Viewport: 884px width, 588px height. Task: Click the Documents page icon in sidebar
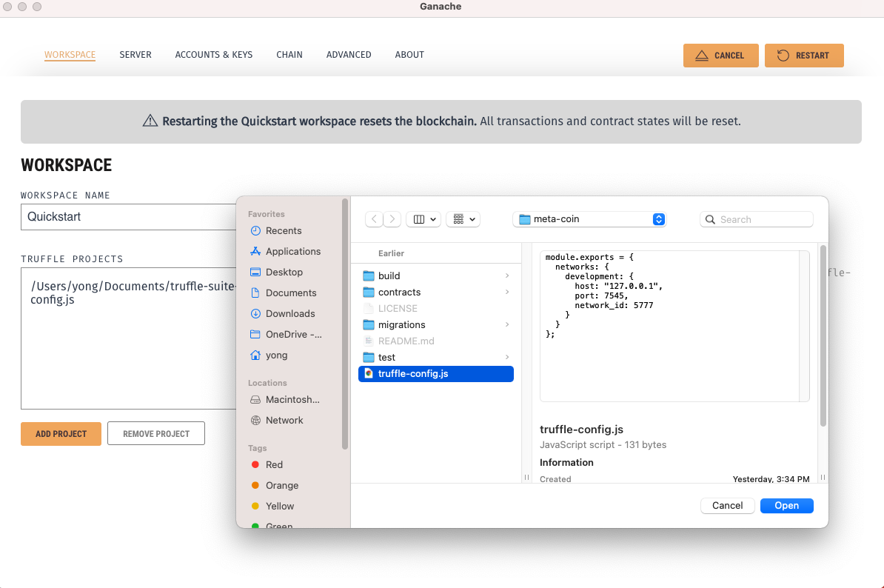point(255,293)
